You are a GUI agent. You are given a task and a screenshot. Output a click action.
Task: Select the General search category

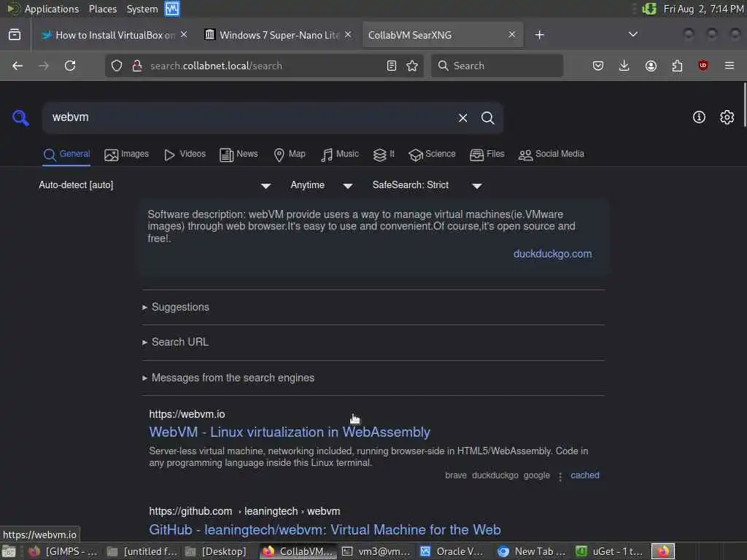(x=66, y=155)
